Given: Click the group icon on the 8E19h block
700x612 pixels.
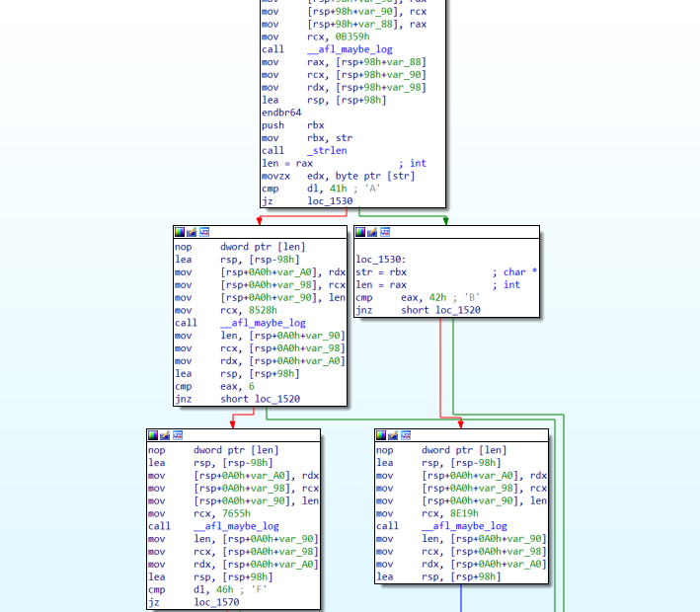Looking at the screenshot, I should (x=406, y=434).
